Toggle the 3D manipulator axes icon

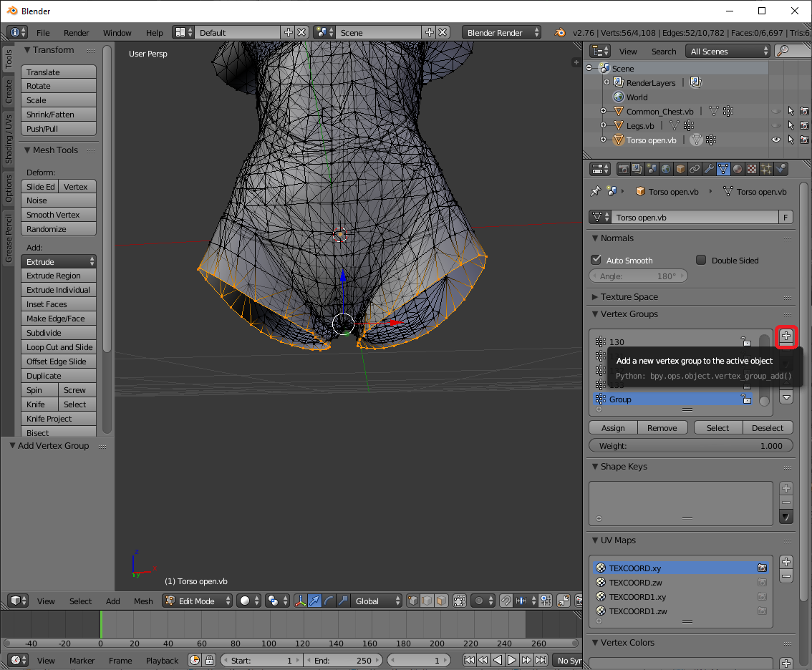click(300, 601)
